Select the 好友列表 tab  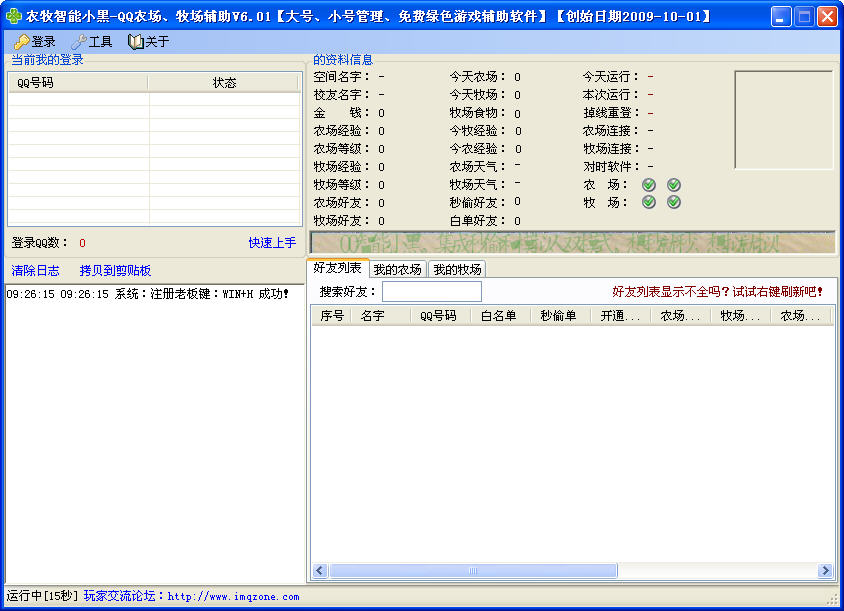[337, 268]
